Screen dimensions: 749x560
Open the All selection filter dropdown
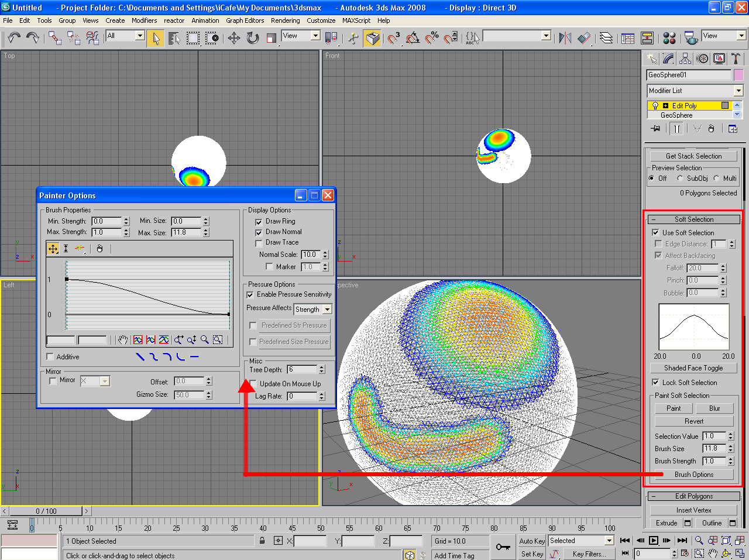140,36
